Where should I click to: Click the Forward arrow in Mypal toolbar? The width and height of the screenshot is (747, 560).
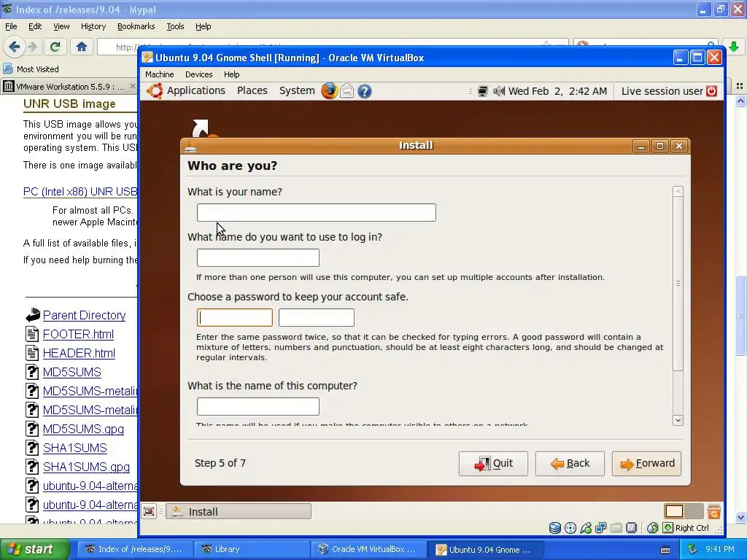coord(32,47)
